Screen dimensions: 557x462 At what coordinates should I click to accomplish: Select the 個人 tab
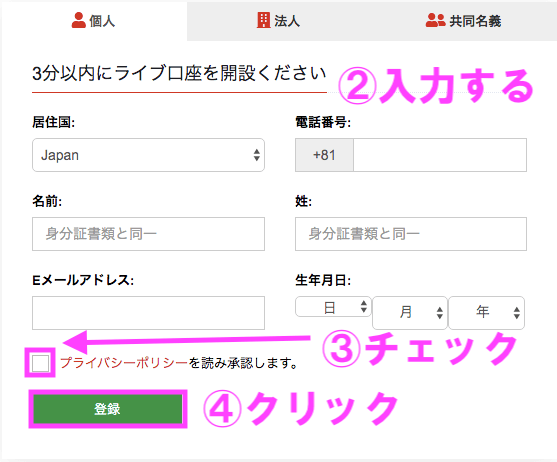(x=94, y=21)
